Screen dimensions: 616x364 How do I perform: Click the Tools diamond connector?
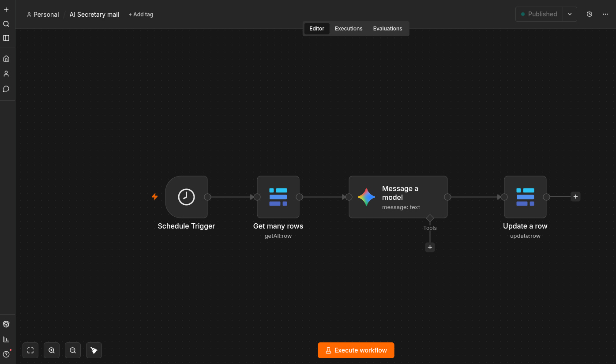point(430,218)
